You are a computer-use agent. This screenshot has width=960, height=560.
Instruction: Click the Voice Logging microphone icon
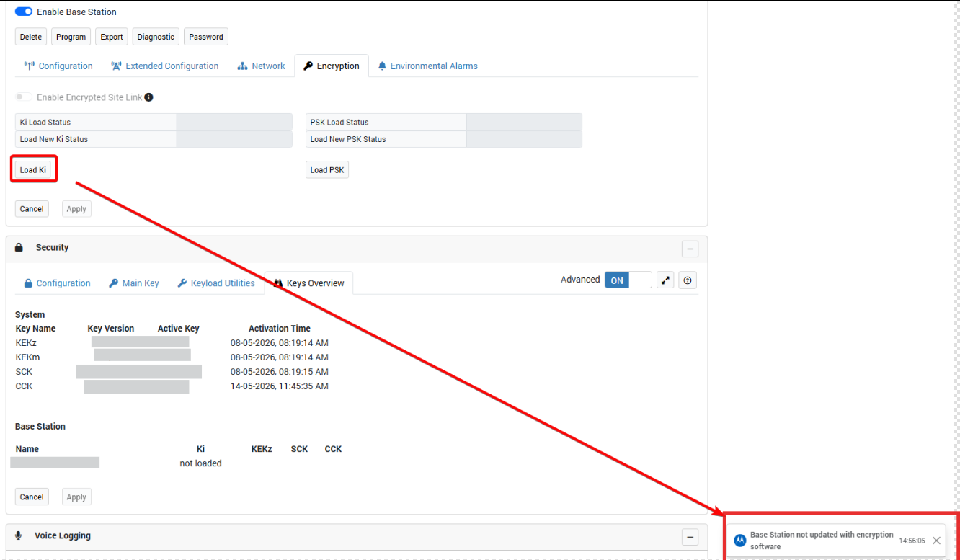[19, 535]
